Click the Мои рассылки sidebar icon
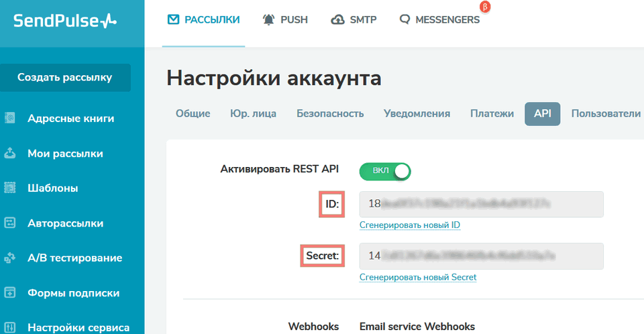644x334 pixels. (x=10, y=153)
